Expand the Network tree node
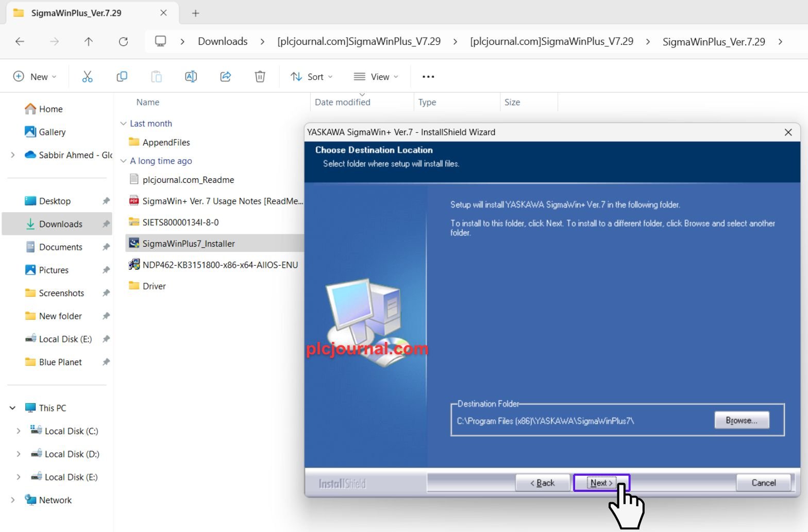The height and width of the screenshot is (532, 808). pos(13,500)
